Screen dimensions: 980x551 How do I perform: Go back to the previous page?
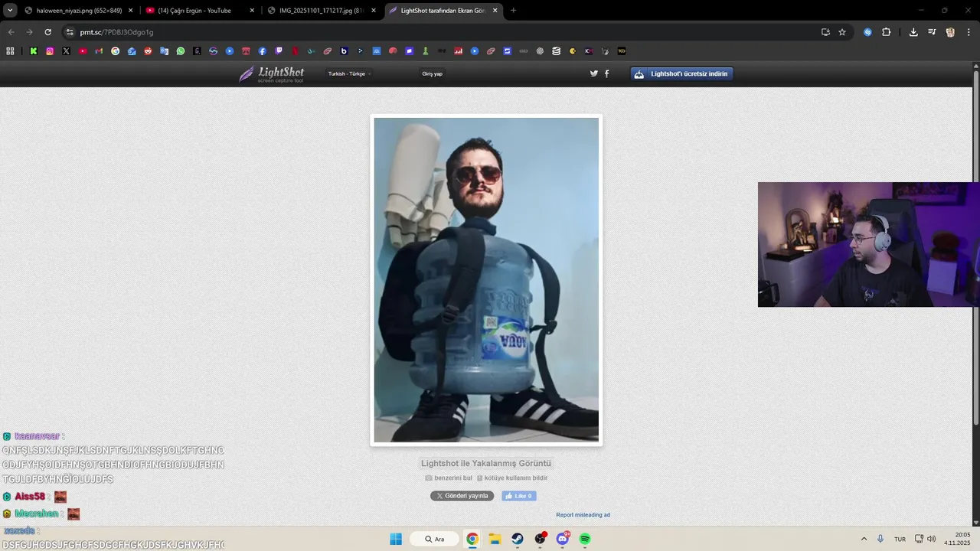11,32
